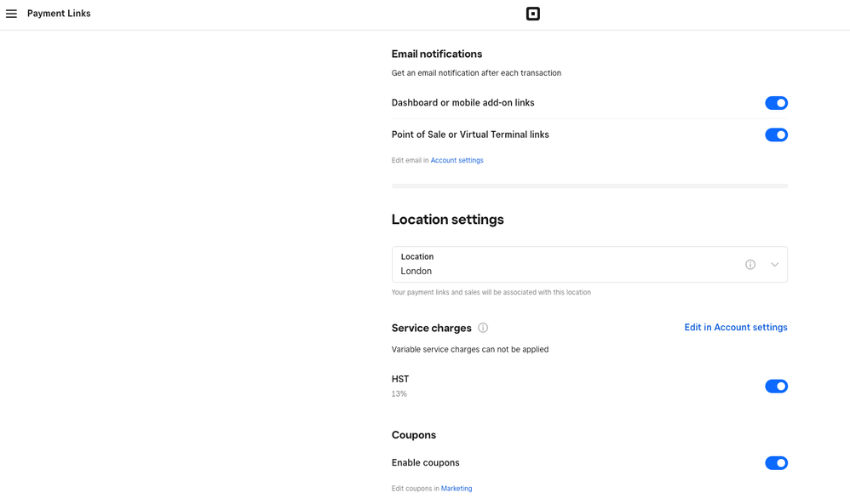This screenshot has height=504, width=850.
Task: Turn off Point of Sale links notification switch
Action: point(776,135)
